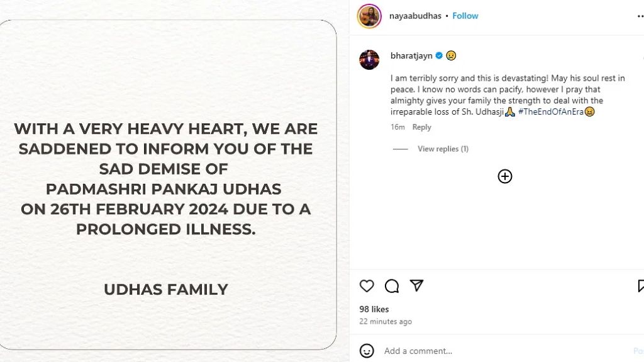
Task: Save the post with the bookmark icon
Action: [x=640, y=286]
